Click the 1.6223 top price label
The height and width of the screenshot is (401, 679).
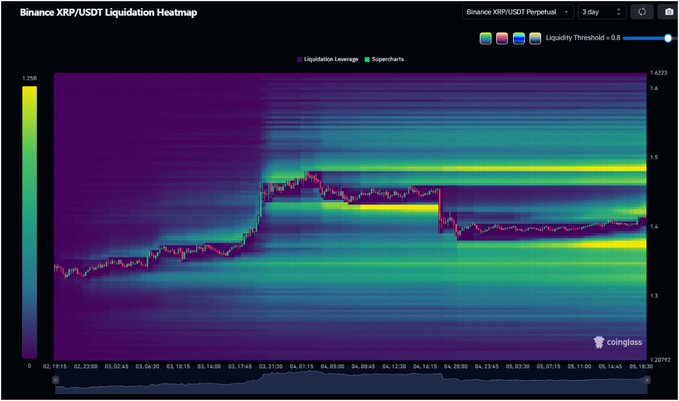pyautogui.click(x=659, y=73)
